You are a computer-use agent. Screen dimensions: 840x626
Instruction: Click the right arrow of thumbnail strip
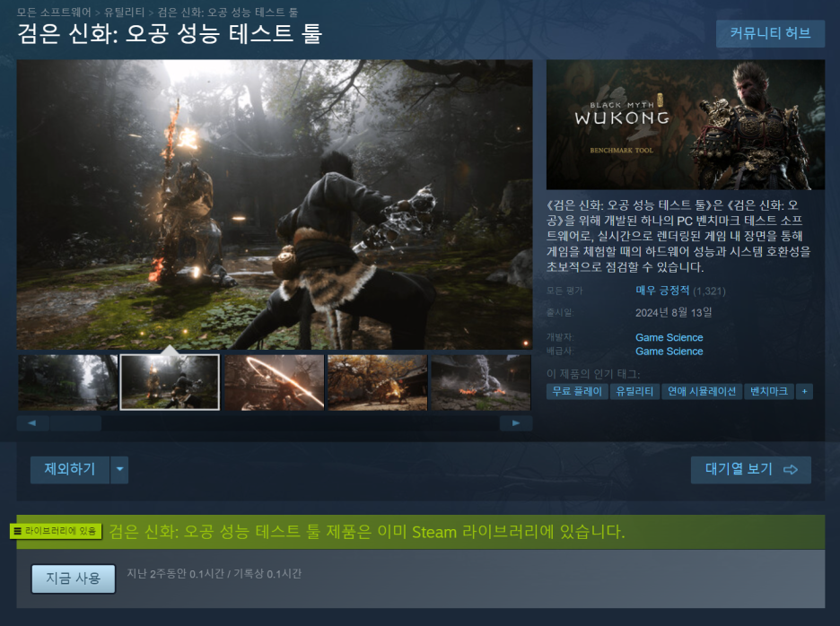coord(516,423)
